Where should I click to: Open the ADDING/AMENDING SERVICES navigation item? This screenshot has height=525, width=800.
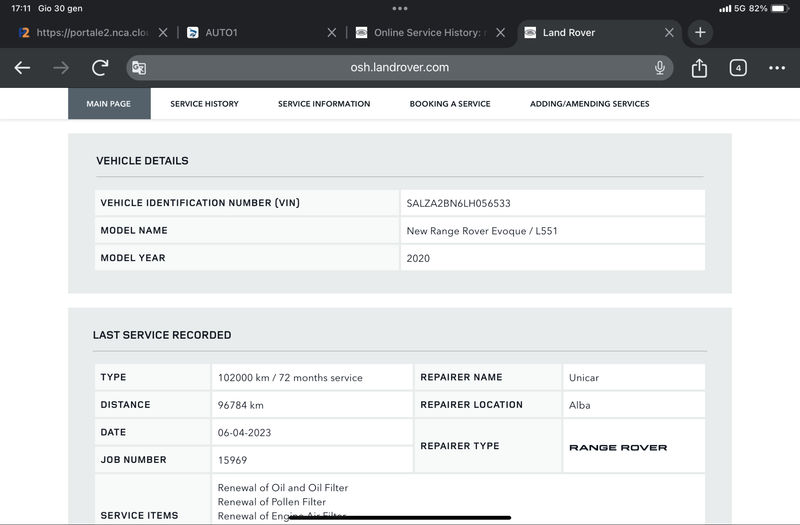pyautogui.click(x=590, y=104)
